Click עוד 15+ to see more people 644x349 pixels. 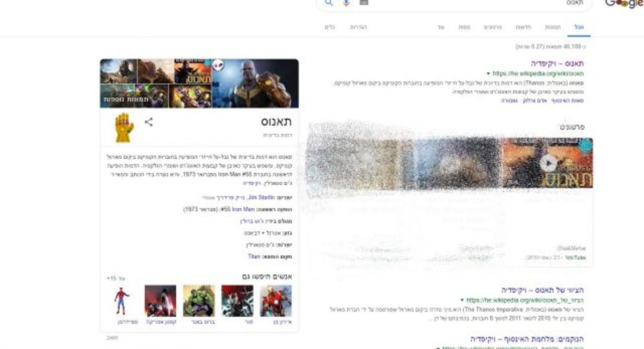click(x=115, y=278)
